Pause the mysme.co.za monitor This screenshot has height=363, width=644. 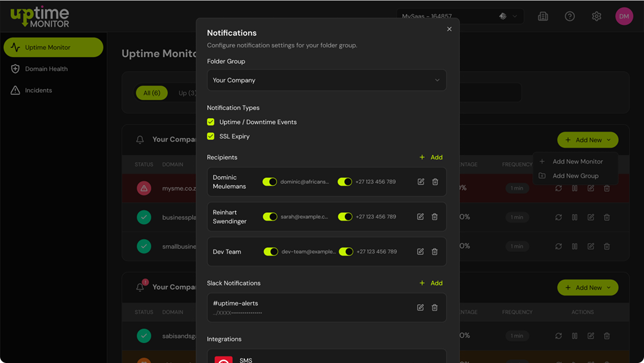[x=575, y=188]
